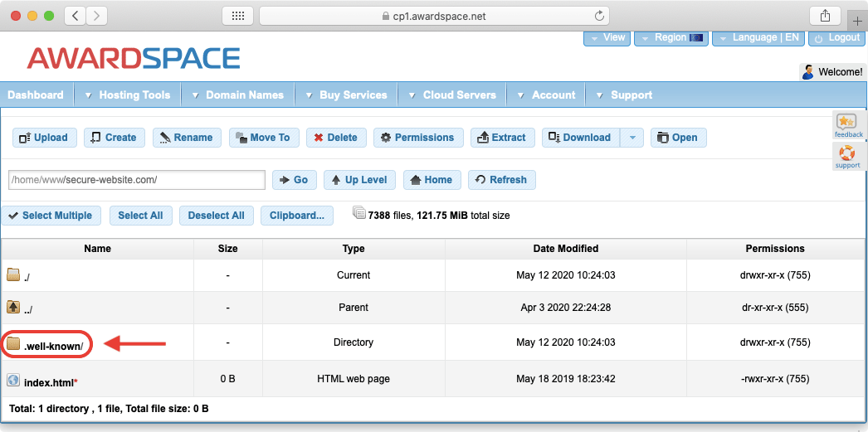Expand the Download options dropdown arrow
Screen dimensions: 868x432
(x=632, y=138)
